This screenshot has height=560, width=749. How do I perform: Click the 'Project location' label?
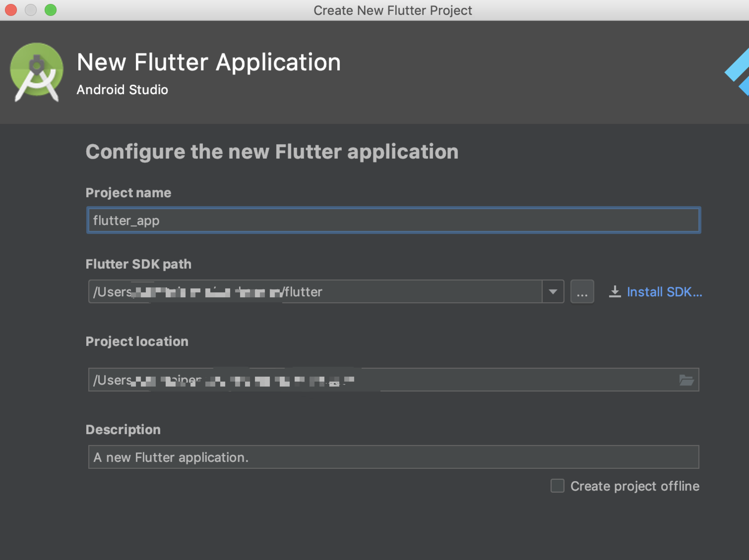tap(137, 341)
